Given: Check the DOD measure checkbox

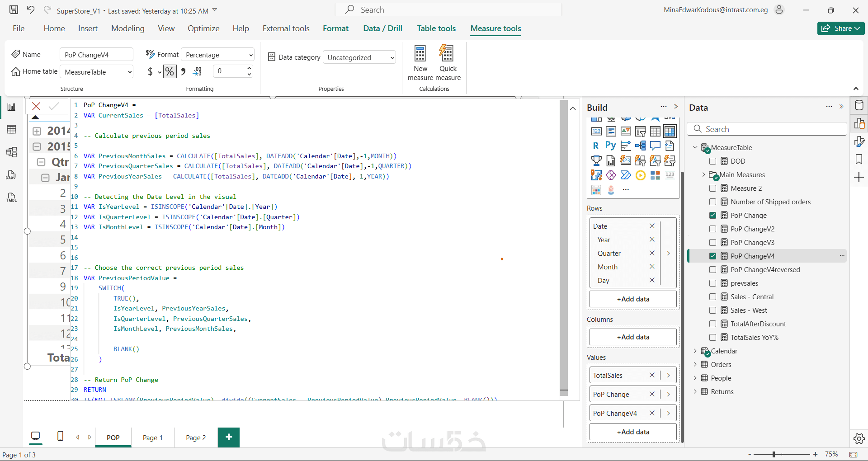Looking at the screenshot, I should (x=713, y=161).
